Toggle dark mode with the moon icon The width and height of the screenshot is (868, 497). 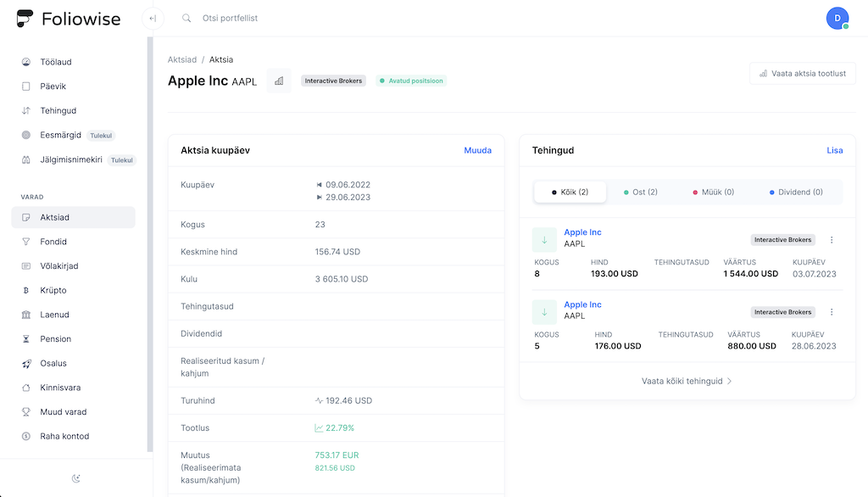[x=76, y=478]
